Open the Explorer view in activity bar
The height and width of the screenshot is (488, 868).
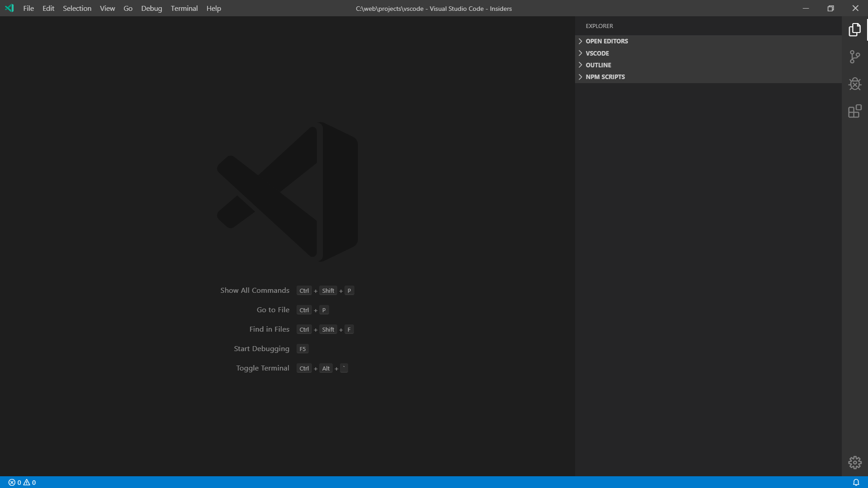pyautogui.click(x=854, y=30)
